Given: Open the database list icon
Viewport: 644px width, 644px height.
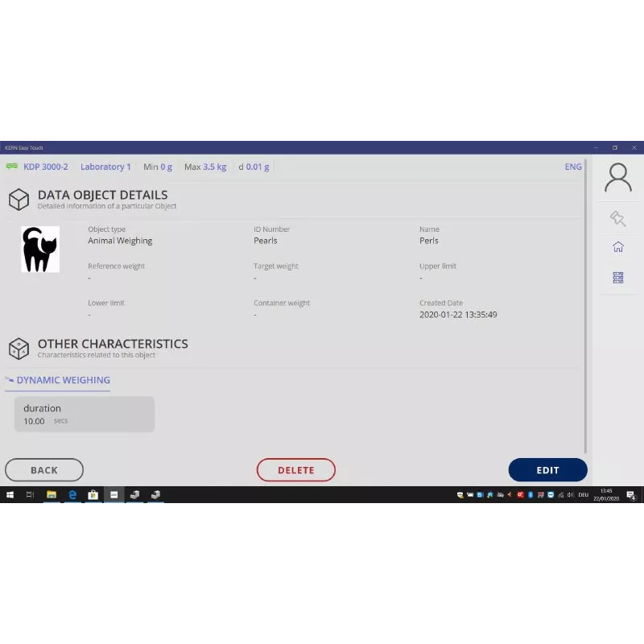Looking at the screenshot, I should (x=617, y=277).
